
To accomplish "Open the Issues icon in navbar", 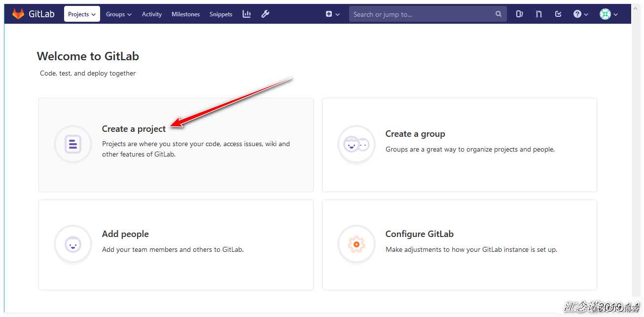I will [519, 14].
